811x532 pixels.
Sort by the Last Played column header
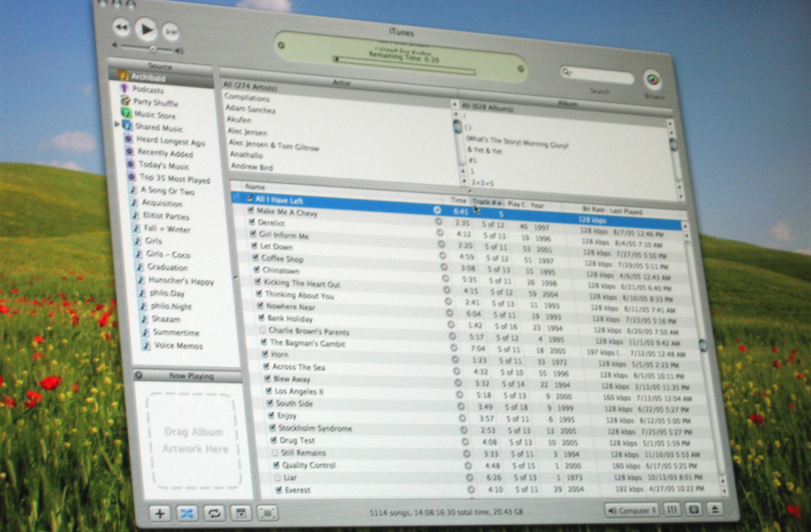(x=626, y=212)
